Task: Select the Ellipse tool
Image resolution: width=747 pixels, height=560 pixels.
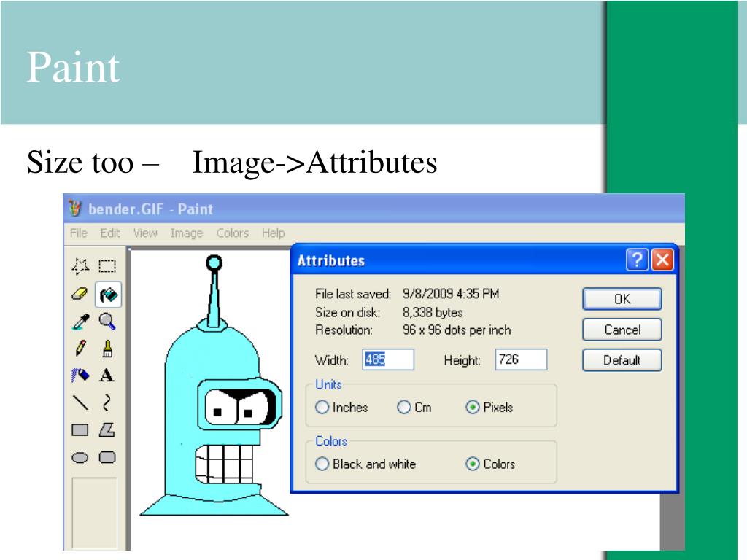Action: pyautogui.click(x=80, y=458)
